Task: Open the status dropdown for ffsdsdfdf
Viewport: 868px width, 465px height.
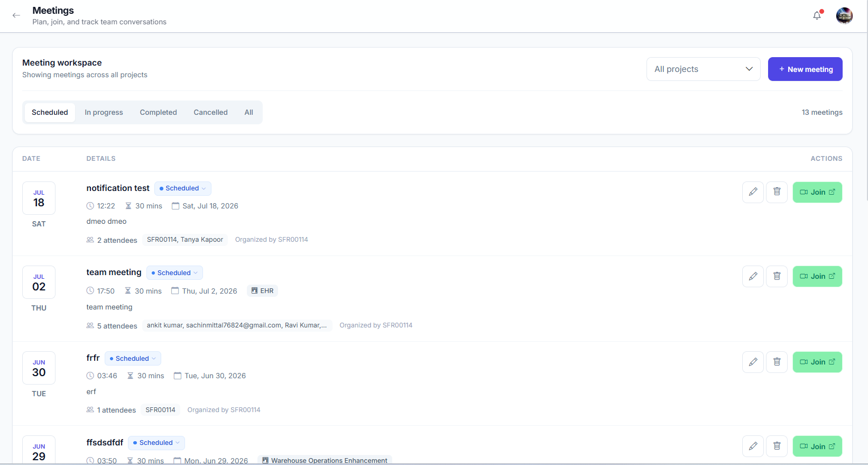Action: click(x=156, y=442)
